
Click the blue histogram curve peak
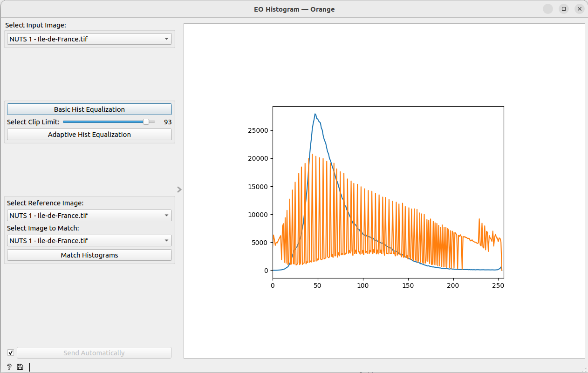[x=315, y=114]
